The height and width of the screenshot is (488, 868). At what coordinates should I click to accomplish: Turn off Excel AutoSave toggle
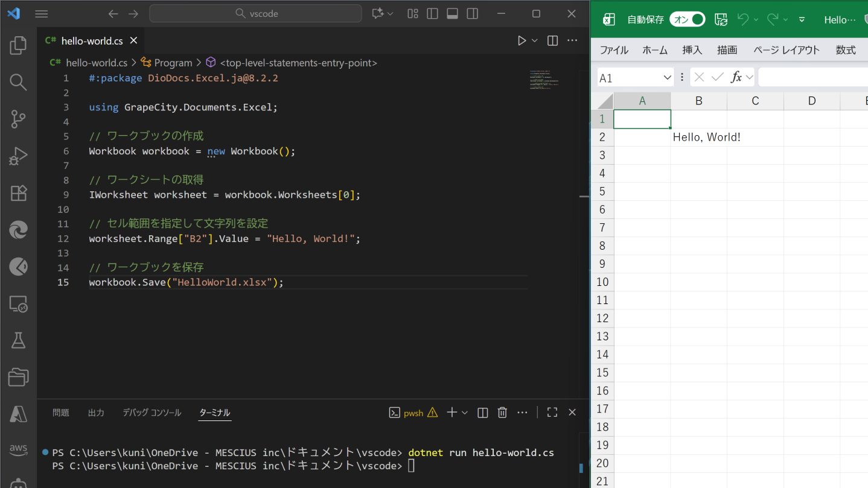pyautogui.click(x=687, y=19)
